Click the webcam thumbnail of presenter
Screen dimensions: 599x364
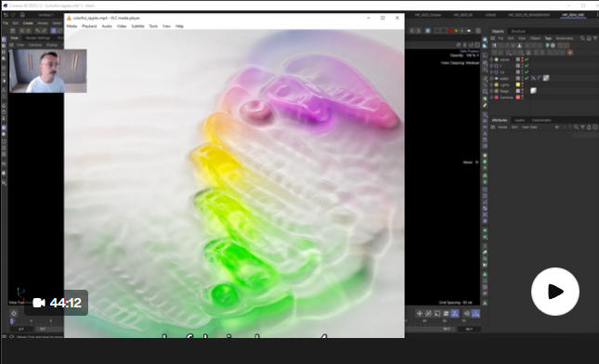(x=47, y=71)
